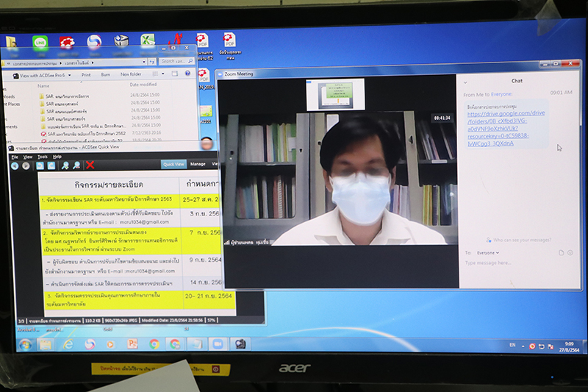
Task: Go to previous image in ACDSee
Action: click(x=15, y=165)
